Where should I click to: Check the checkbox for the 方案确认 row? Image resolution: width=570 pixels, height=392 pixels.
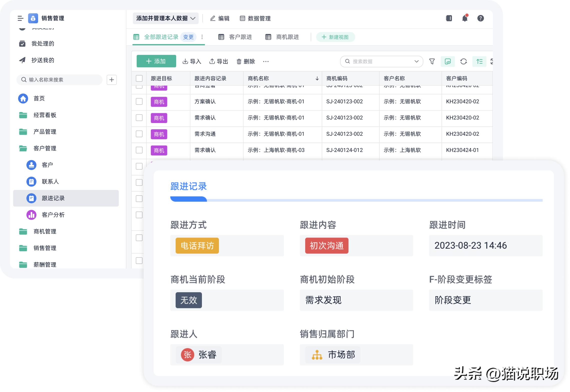click(x=139, y=101)
